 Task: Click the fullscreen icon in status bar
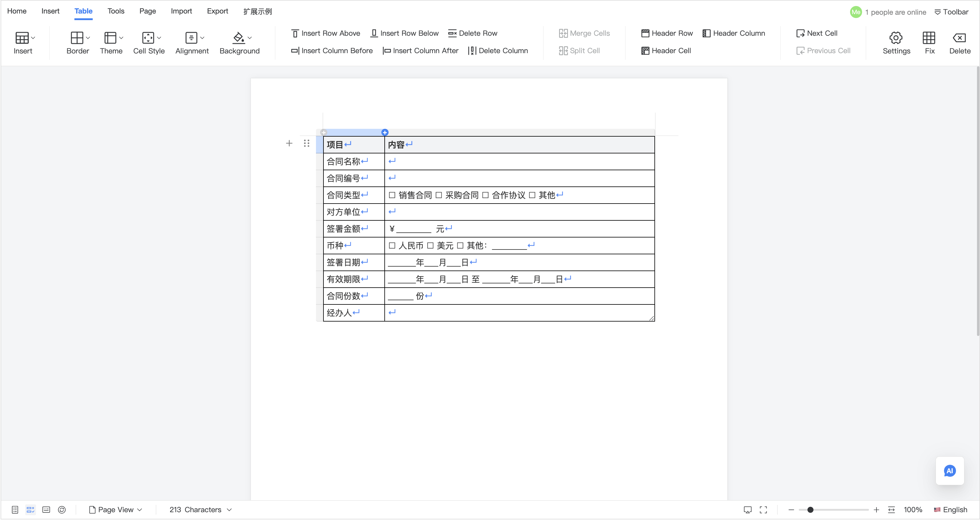pos(763,510)
